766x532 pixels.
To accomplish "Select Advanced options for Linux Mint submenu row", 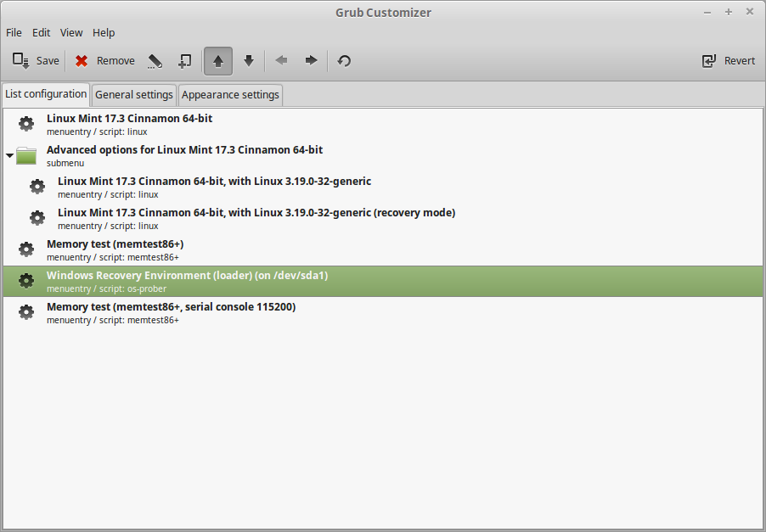I will pyautogui.click(x=383, y=155).
